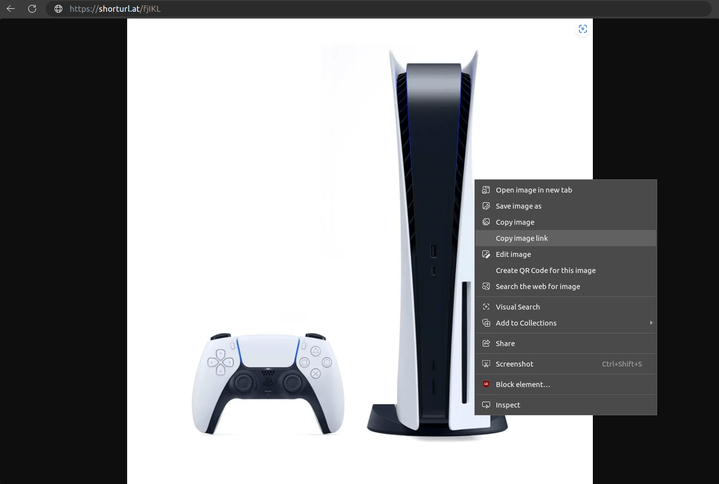Click the Visual Search menu icon
The image size is (719, 484).
tap(486, 307)
